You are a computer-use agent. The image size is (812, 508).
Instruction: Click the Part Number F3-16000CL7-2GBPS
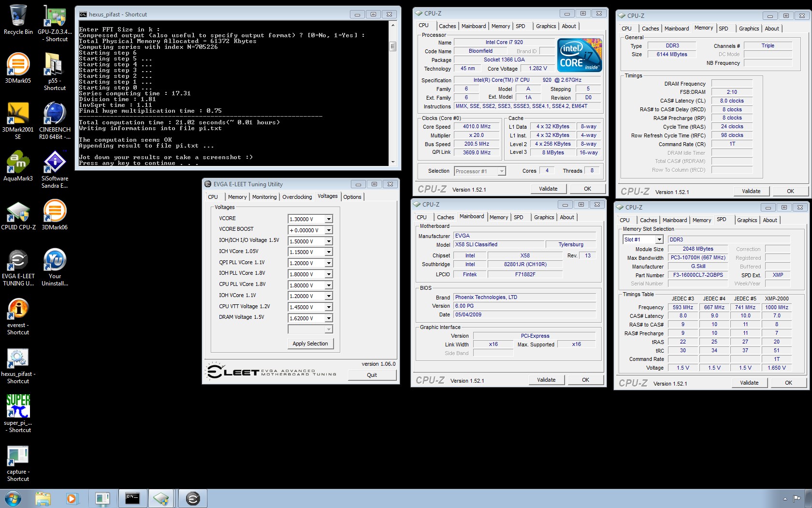click(698, 275)
